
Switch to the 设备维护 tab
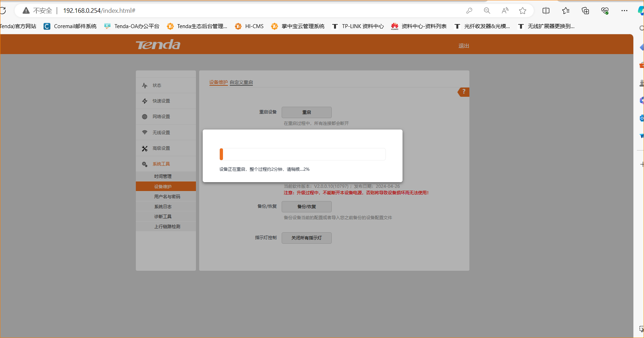tap(218, 83)
